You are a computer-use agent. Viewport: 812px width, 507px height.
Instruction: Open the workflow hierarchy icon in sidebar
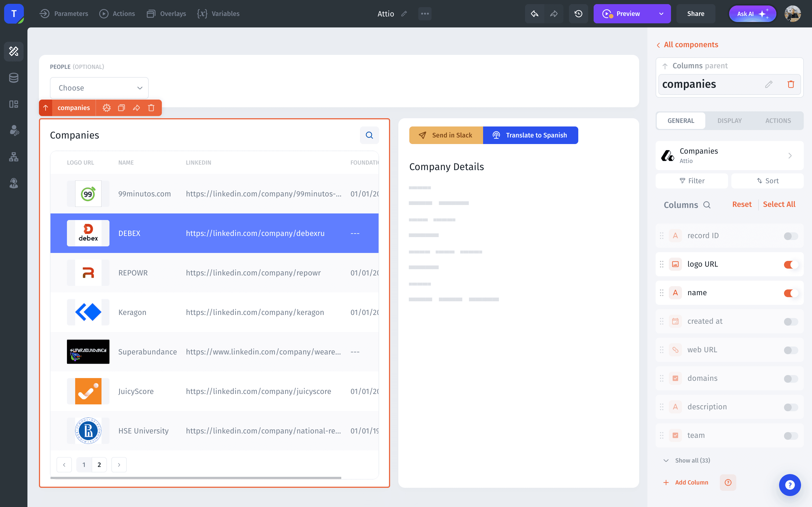point(13,157)
